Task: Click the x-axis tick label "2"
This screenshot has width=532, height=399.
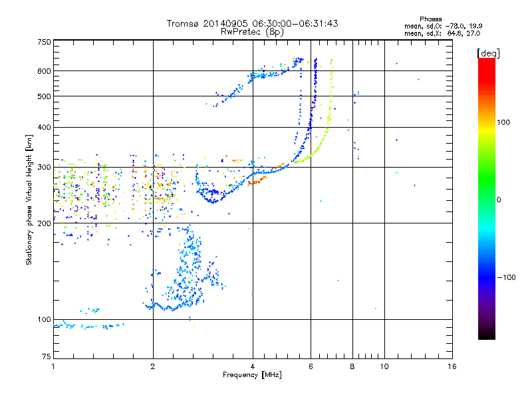Action: [153, 366]
